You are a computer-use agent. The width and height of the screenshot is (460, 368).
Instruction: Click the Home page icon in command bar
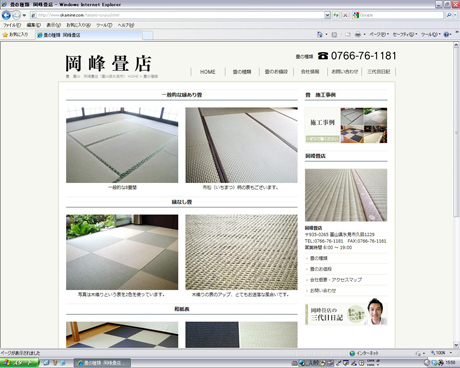pyautogui.click(x=319, y=34)
